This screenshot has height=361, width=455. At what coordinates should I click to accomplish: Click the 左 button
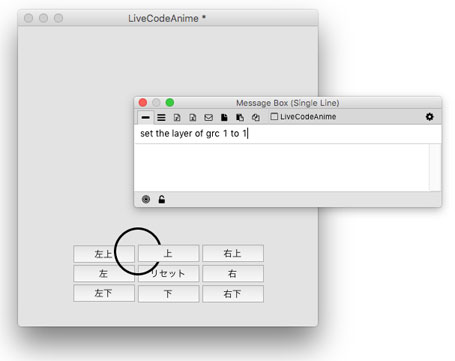click(x=104, y=274)
